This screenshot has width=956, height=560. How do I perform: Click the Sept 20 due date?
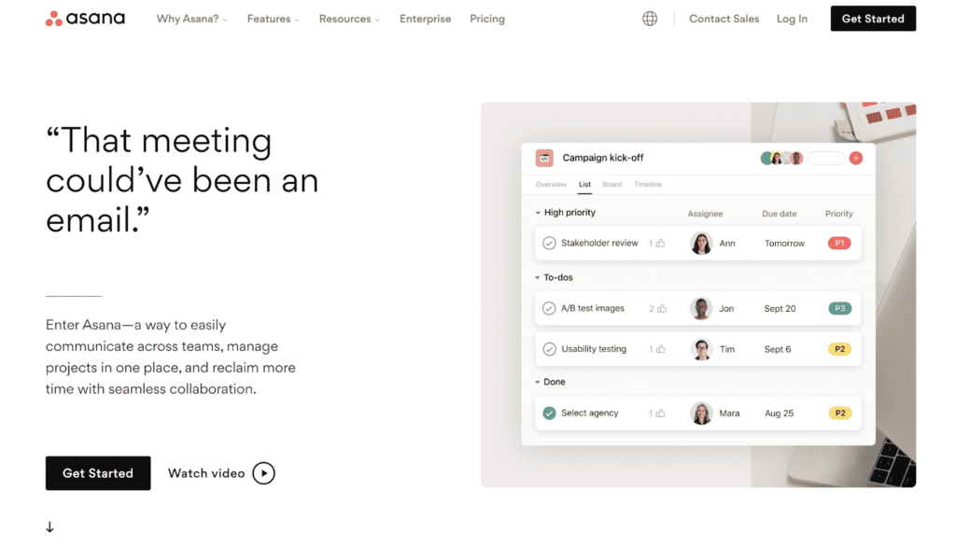(x=780, y=309)
